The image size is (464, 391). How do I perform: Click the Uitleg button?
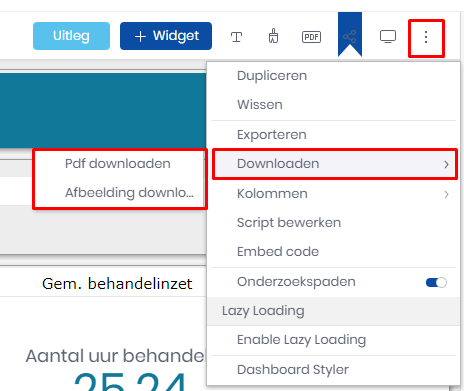point(71,36)
